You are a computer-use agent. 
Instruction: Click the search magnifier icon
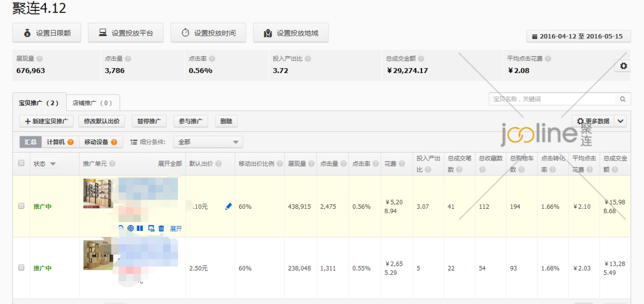[x=623, y=99]
